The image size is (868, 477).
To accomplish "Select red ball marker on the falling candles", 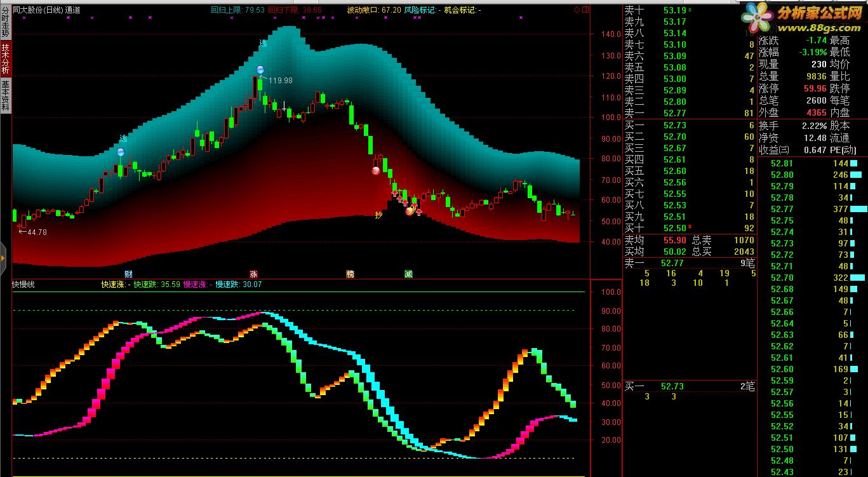I will point(376,170).
